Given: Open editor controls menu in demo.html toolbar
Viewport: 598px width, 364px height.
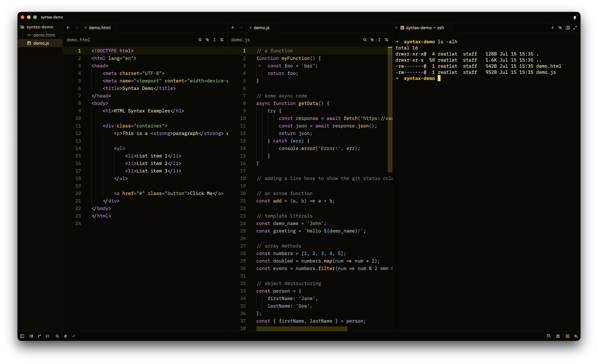Looking at the screenshot, I should pos(222,40).
